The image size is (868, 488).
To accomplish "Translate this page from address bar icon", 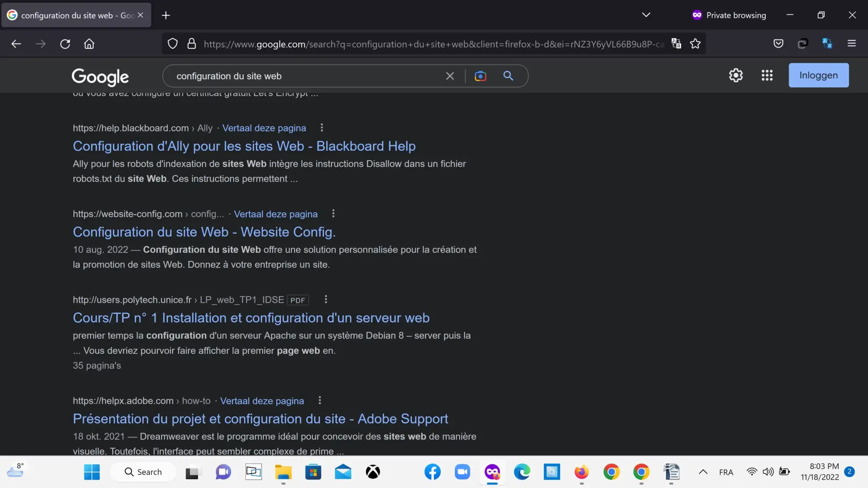I will (x=676, y=43).
